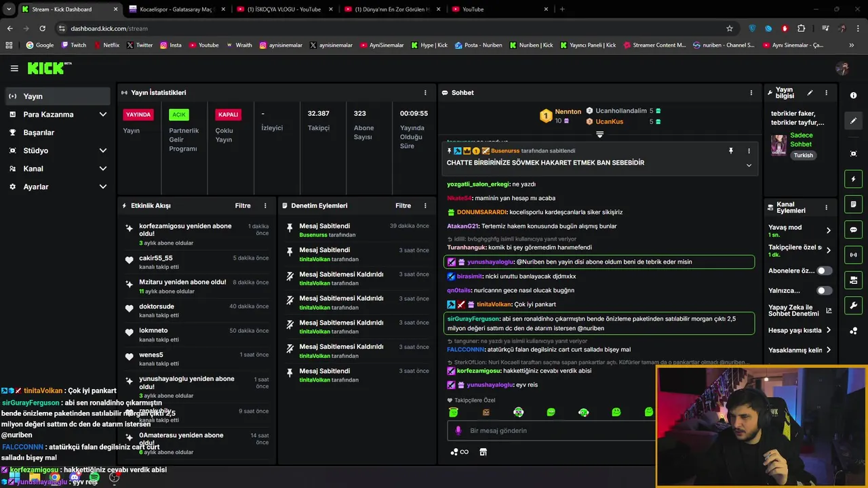The image size is (868, 488).
Task: Select Yayın in the sidebar
Action: pos(58,96)
